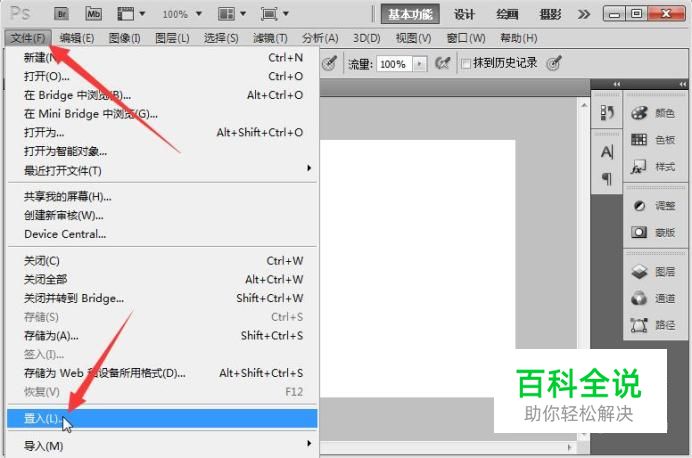Viewport: 692px width, 458px height.
Task: Choose 关闭全部 menu entry
Action: [162, 279]
